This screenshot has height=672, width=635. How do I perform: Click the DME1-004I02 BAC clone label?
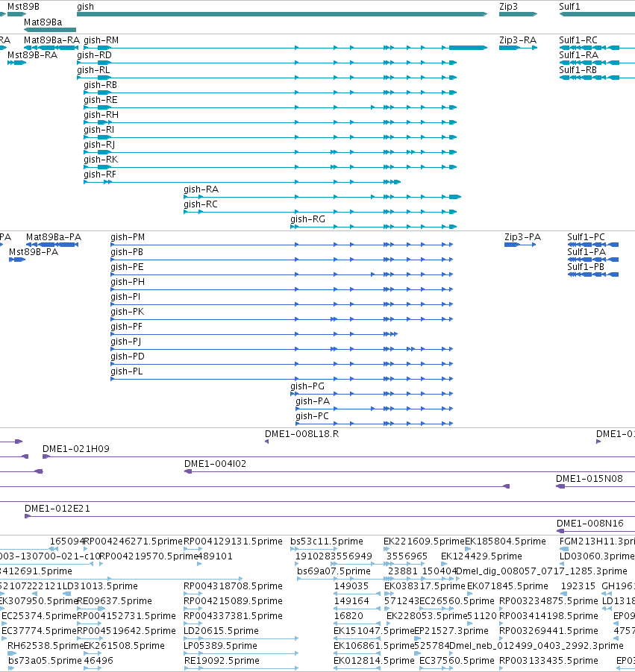click(215, 464)
